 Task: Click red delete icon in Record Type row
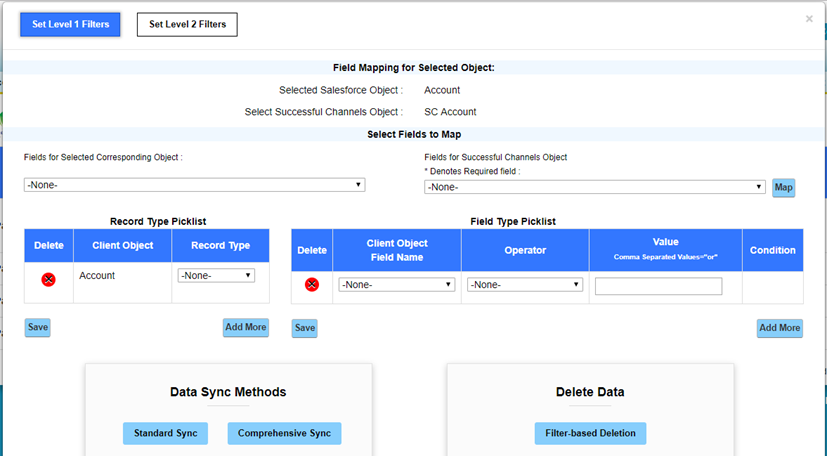[49, 279]
